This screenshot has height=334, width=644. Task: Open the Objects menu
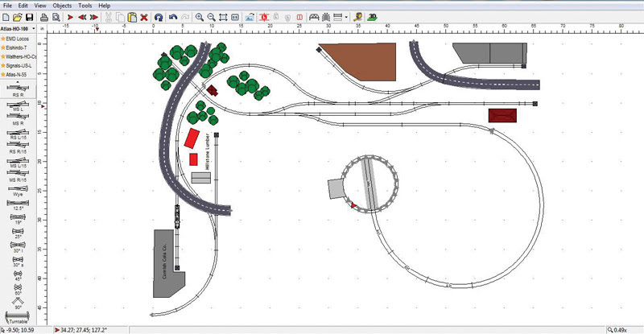pos(61,6)
